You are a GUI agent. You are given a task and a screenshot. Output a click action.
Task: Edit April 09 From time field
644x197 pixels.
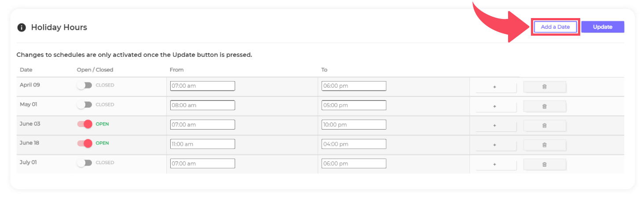pyautogui.click(x=202, y=86)
